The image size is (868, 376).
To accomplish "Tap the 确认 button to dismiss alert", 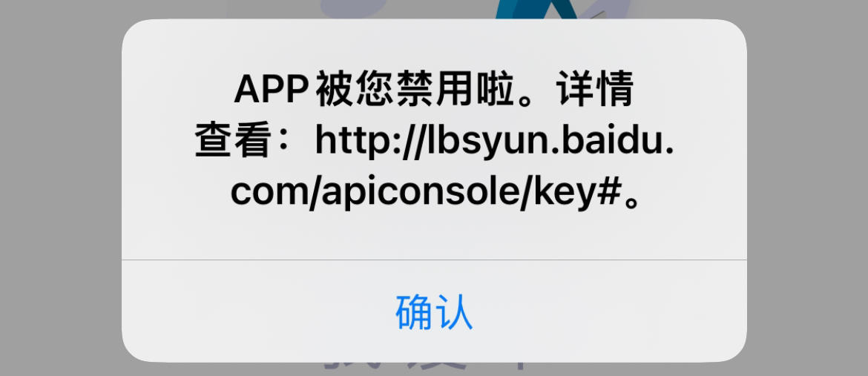I will coord(434,311).
